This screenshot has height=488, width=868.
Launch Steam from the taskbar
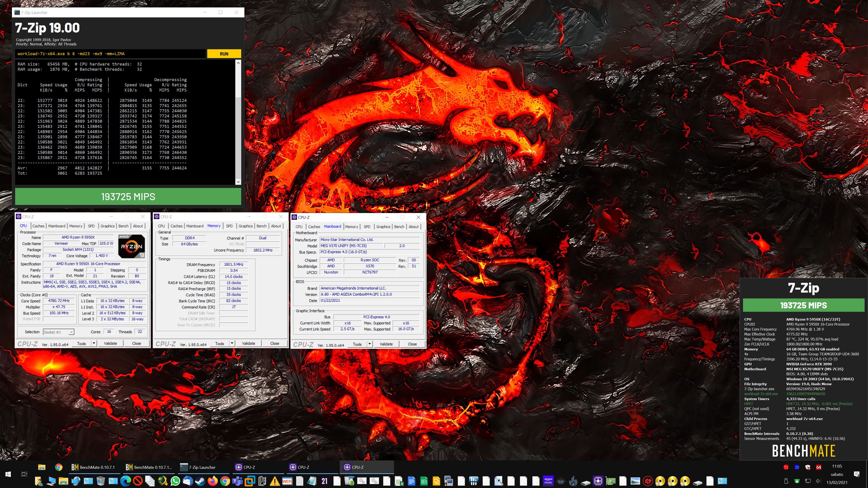[200, 481]
